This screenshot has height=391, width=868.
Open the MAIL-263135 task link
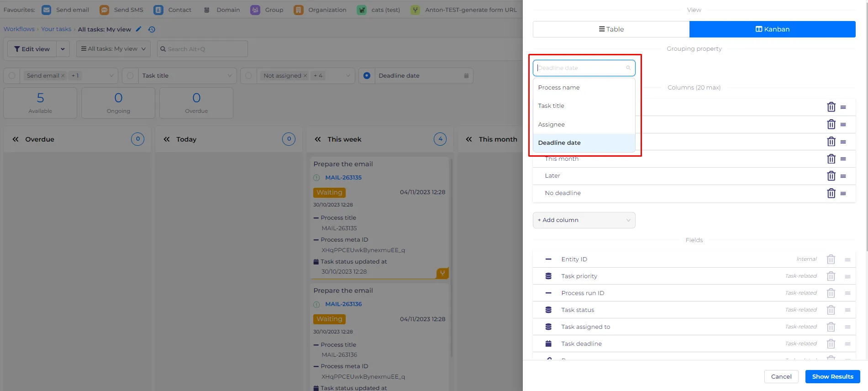click(x=343, y=178)
